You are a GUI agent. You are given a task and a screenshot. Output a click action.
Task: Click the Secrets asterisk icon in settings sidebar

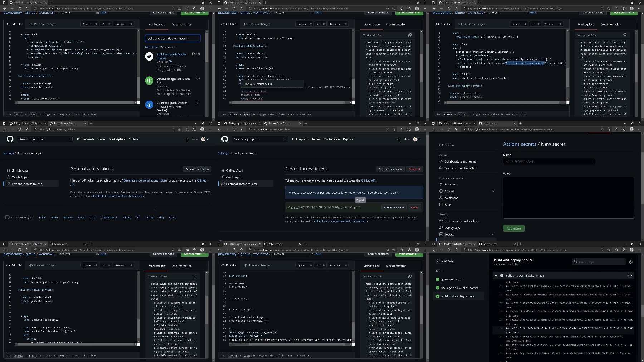click(441, 234)
